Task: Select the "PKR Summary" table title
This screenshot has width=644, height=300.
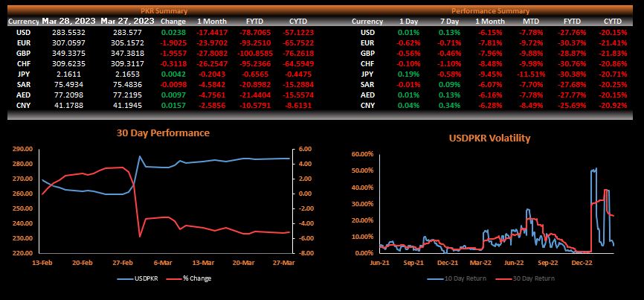Action: coord(164,11)
